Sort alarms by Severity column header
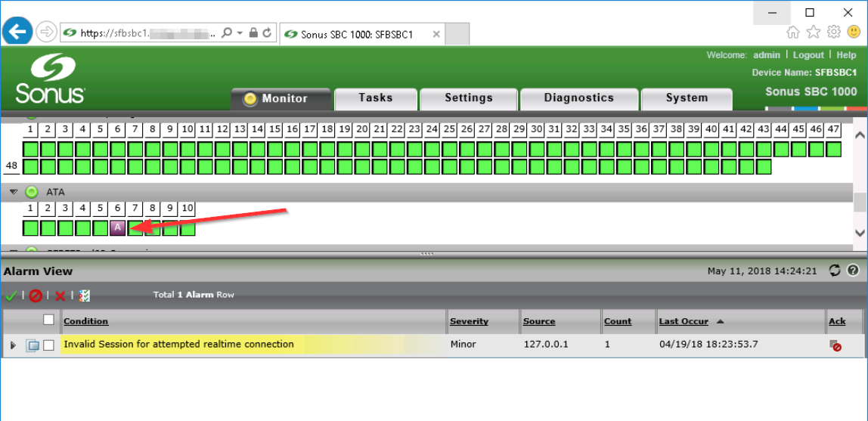 (469, 321)
